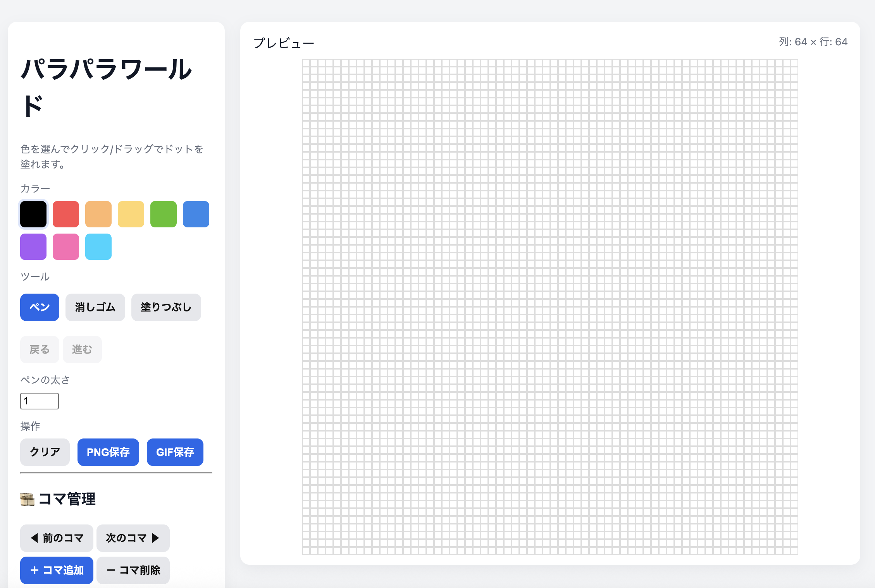Screen dimensions: 875x588
Task: Choose the cyan color swatch
Action: pos(98,247)
